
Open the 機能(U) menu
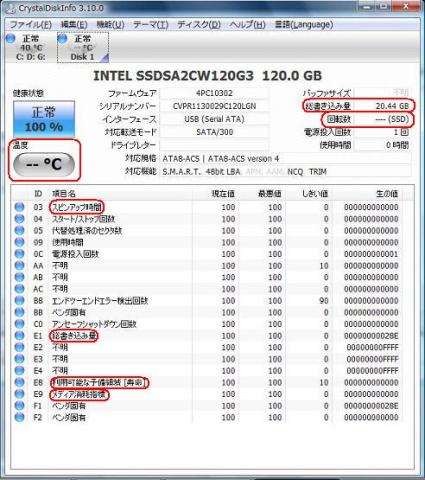pyautogui.click(x=110, y=25)
